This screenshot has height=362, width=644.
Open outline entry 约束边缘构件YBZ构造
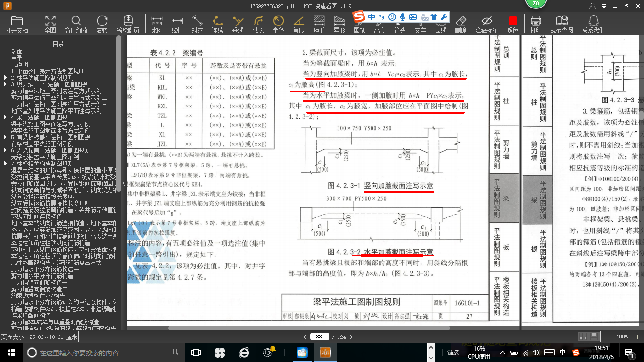point(38,296)
